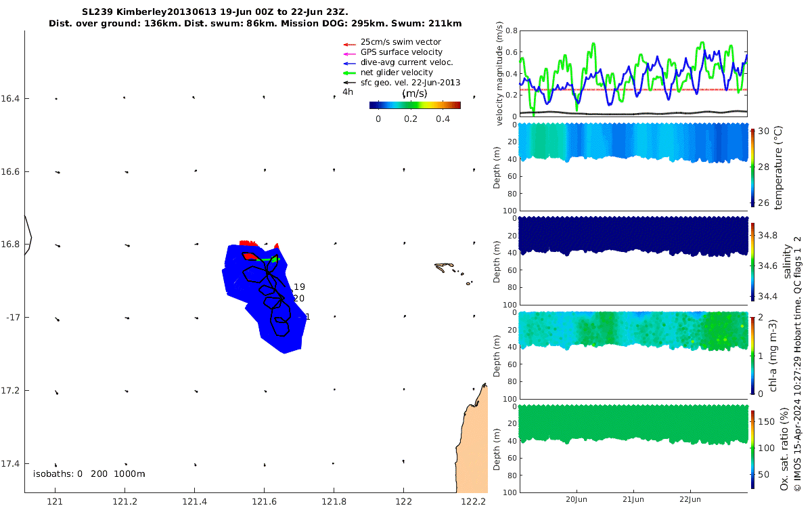Click the '25cm/s swim vector' legend entry
The height and width of the screenshot is (508, 812).
click(x=401, y=42)
